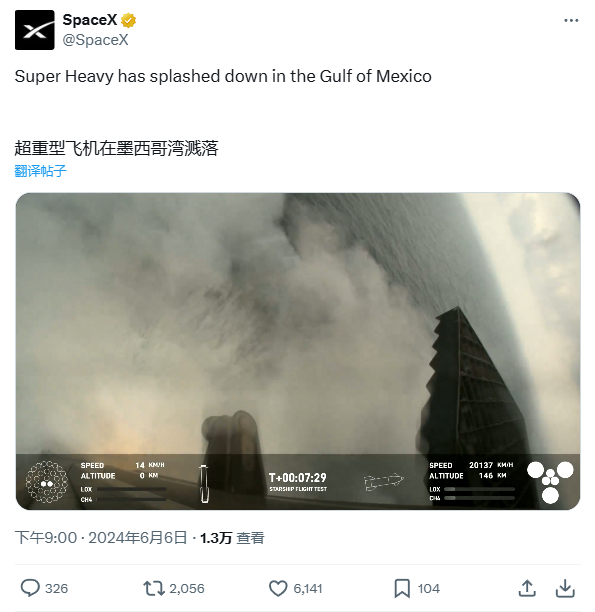Open the three-dot more options menu
Image resolution: width=595 pixels, height=612 pixels.
(571, 20)
